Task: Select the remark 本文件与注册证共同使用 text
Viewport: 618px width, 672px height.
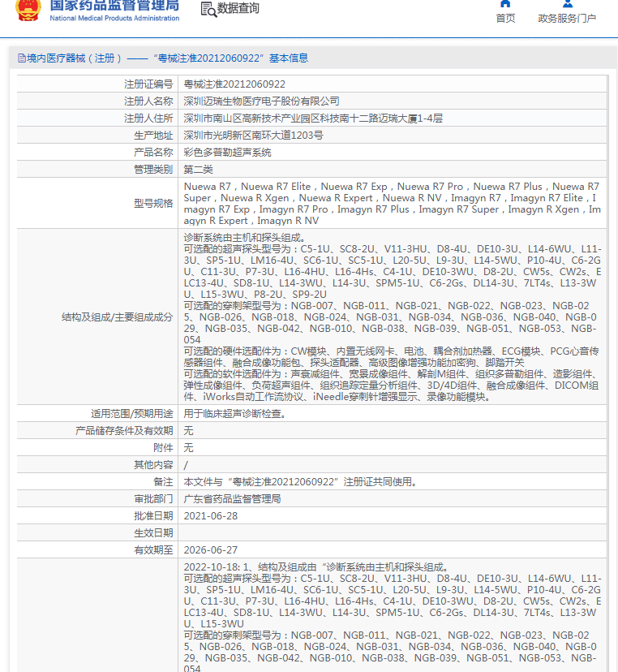Action: pos(301,482)
